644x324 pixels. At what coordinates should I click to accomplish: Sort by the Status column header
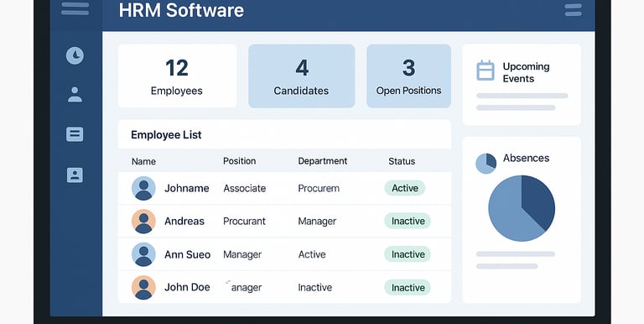coord(402,161)
